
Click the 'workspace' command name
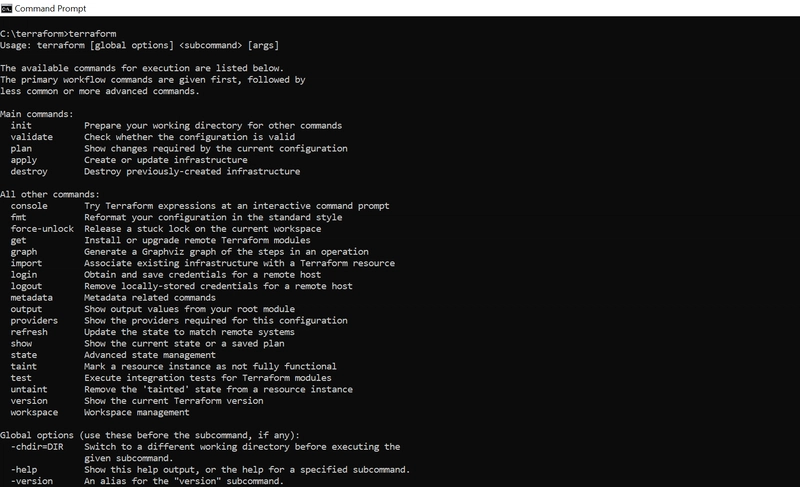click(34, 412)
